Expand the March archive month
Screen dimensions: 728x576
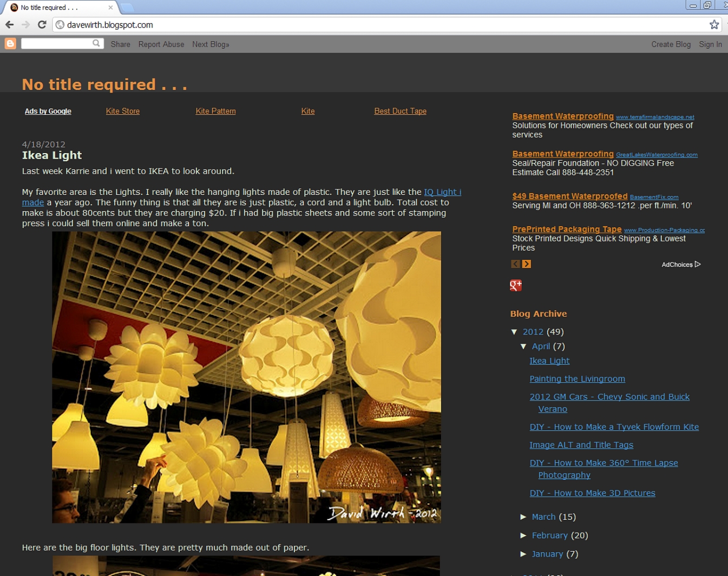[x=523, y=517]
